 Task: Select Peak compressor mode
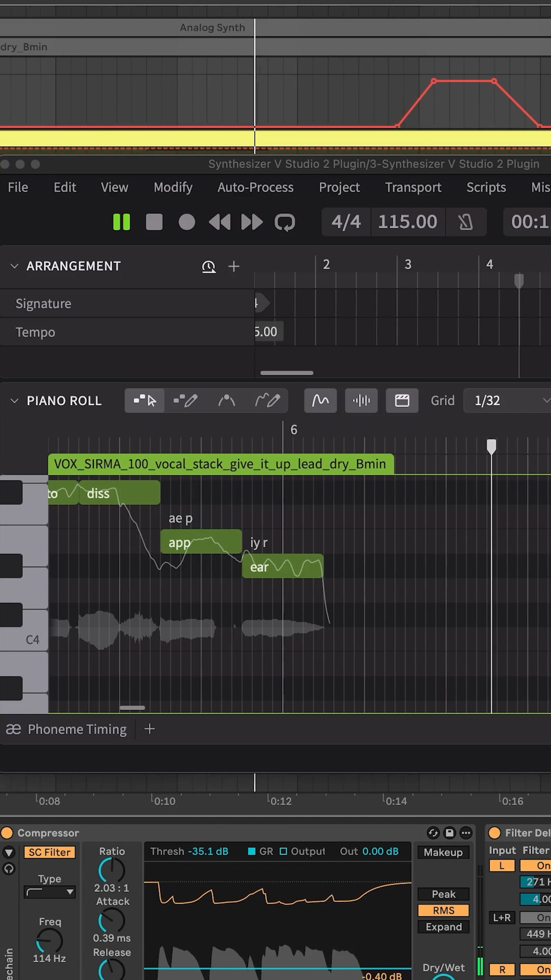point(443,894)
